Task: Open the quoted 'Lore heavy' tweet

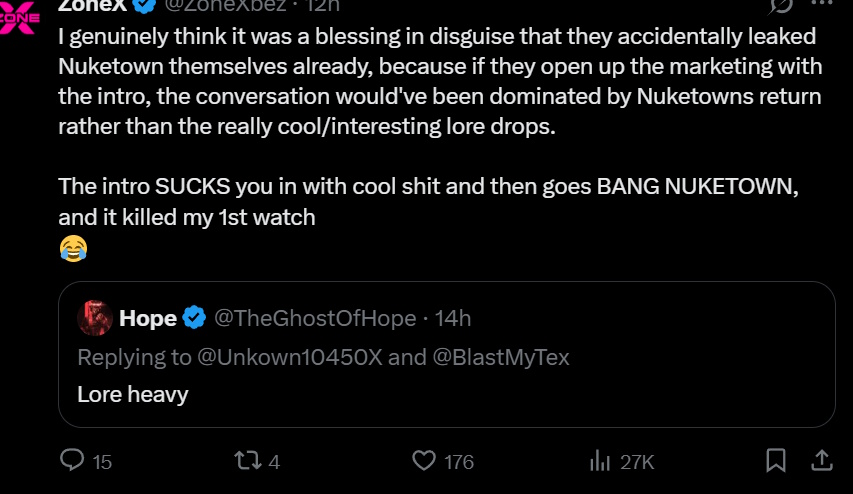Action: pyautogui.click(x=447, y=354)
